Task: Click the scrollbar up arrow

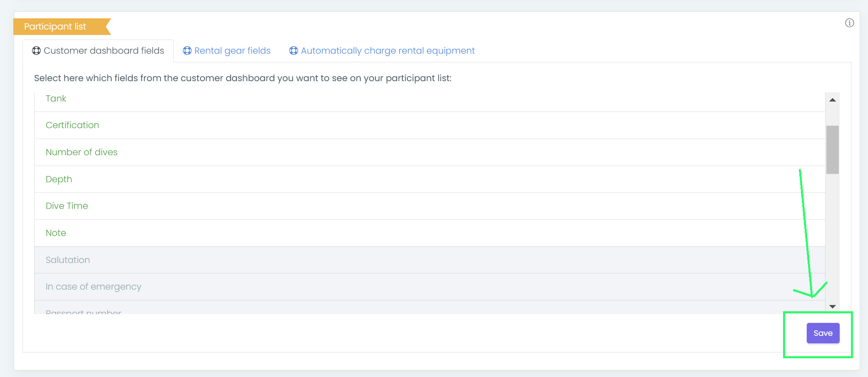Action: point(833,100)
